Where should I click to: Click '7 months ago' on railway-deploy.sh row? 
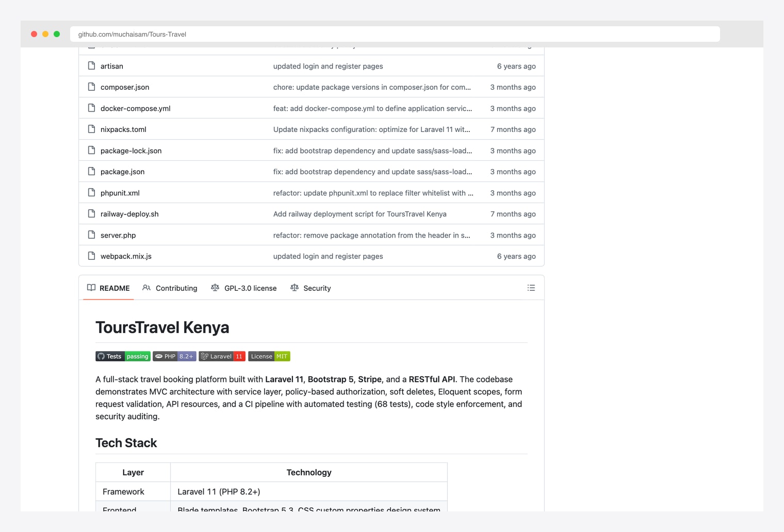(x=513, y=214)
